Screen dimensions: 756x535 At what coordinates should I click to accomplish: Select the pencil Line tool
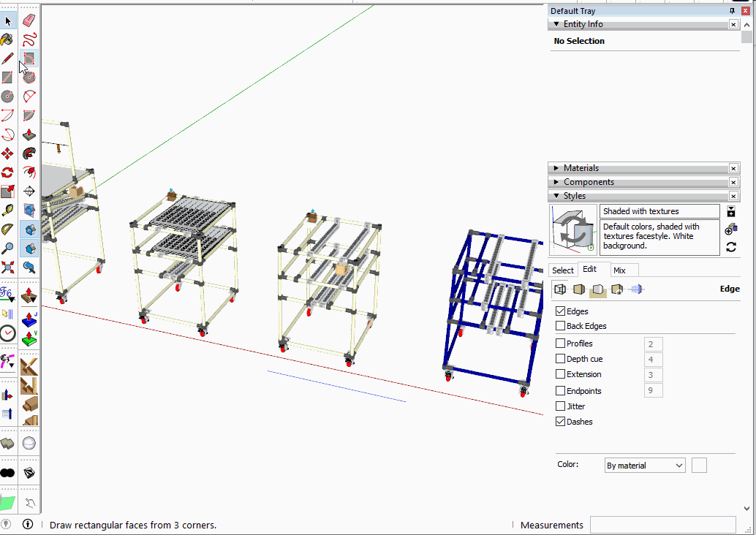click(8, 58)
